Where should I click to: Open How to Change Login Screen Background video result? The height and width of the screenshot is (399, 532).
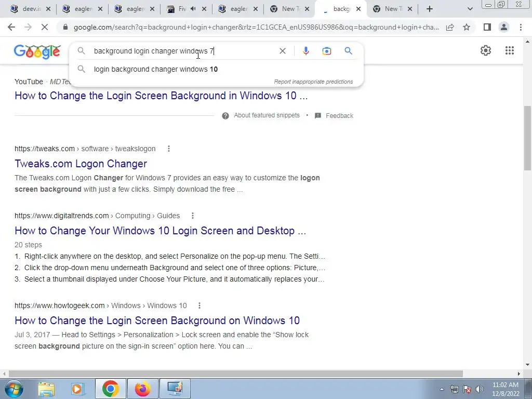tap(161, 96)
